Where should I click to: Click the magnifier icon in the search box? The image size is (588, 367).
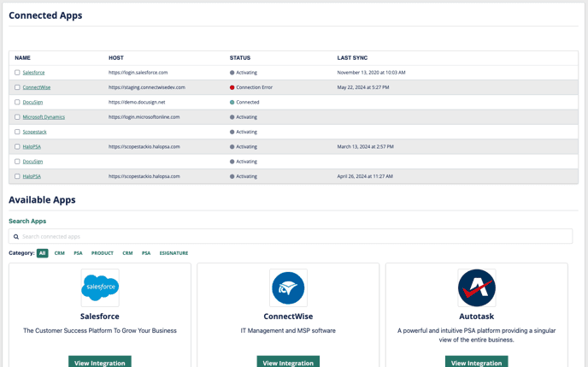[x=16, y=237]
